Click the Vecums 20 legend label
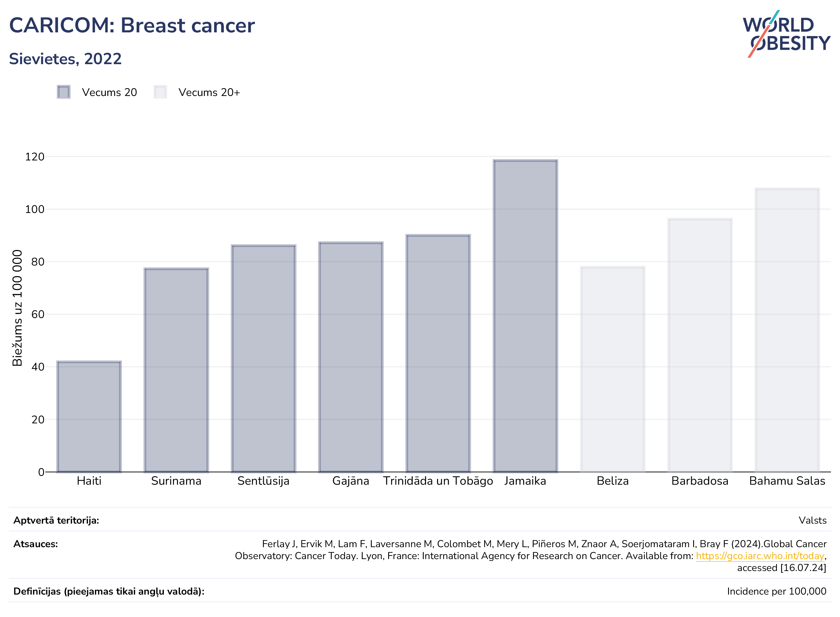This screenshot has height=617, width=840. pos(109,92)
